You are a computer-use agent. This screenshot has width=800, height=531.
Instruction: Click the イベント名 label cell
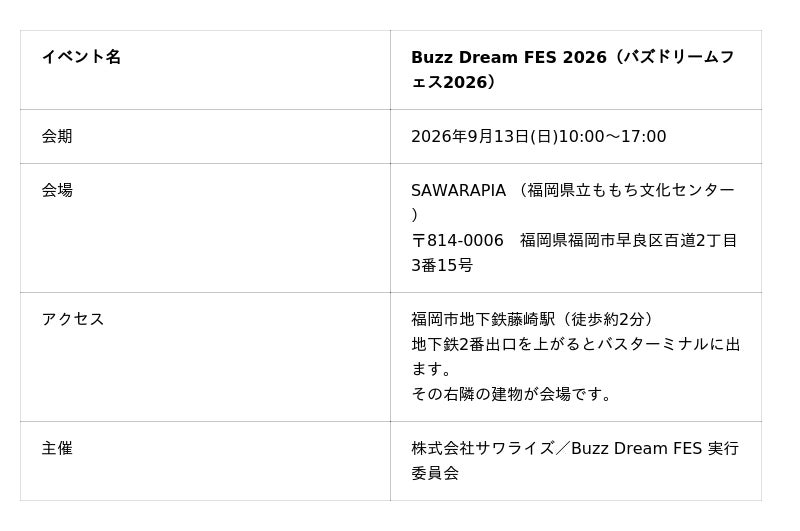[81, 57]
